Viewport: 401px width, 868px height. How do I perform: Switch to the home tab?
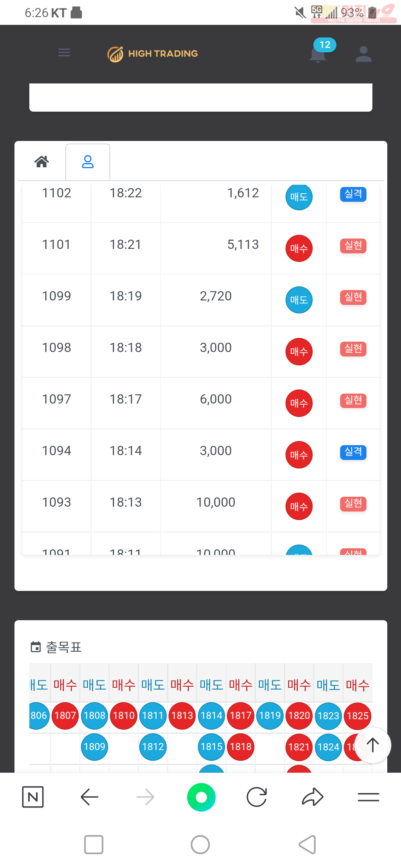pos(42,162)
